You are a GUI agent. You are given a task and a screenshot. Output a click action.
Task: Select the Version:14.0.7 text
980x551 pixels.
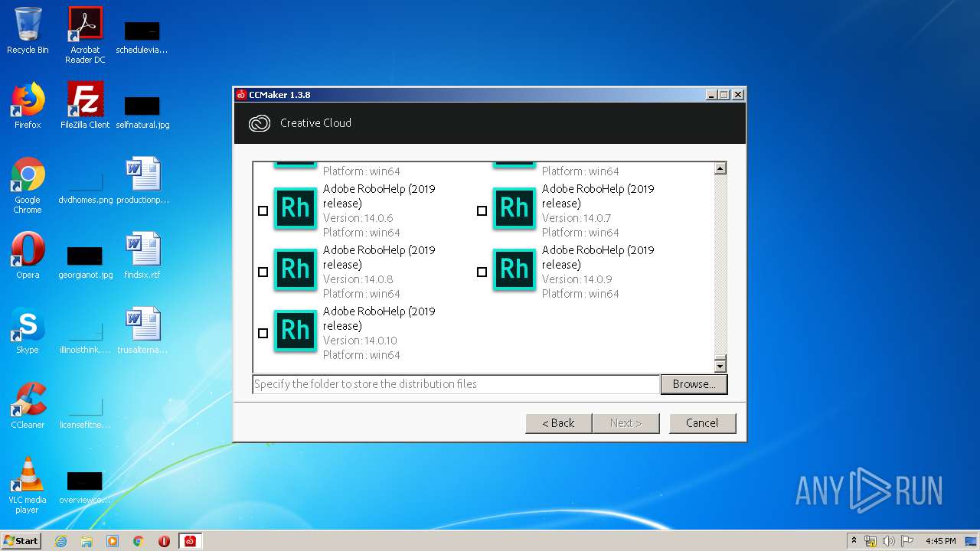(577, 218)
